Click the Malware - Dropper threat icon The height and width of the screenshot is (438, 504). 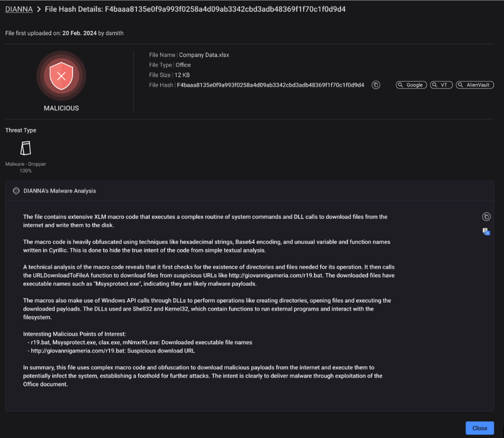point(26,148)
